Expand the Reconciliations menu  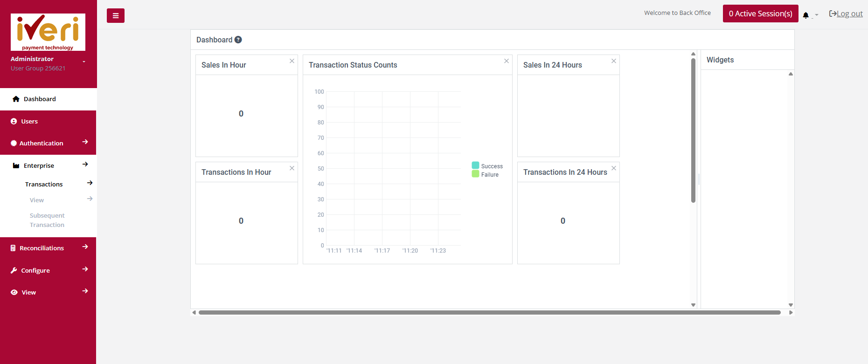tap(48, 248)
